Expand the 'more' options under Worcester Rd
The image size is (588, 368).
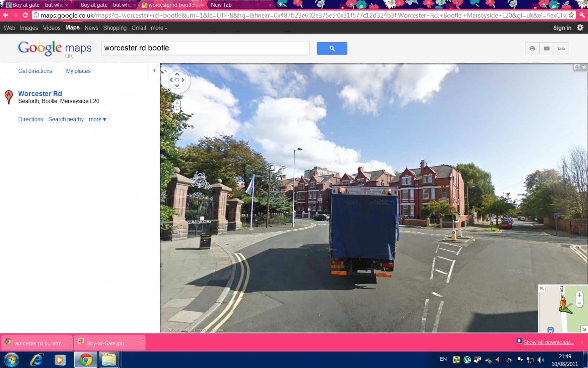pos(97,119)
